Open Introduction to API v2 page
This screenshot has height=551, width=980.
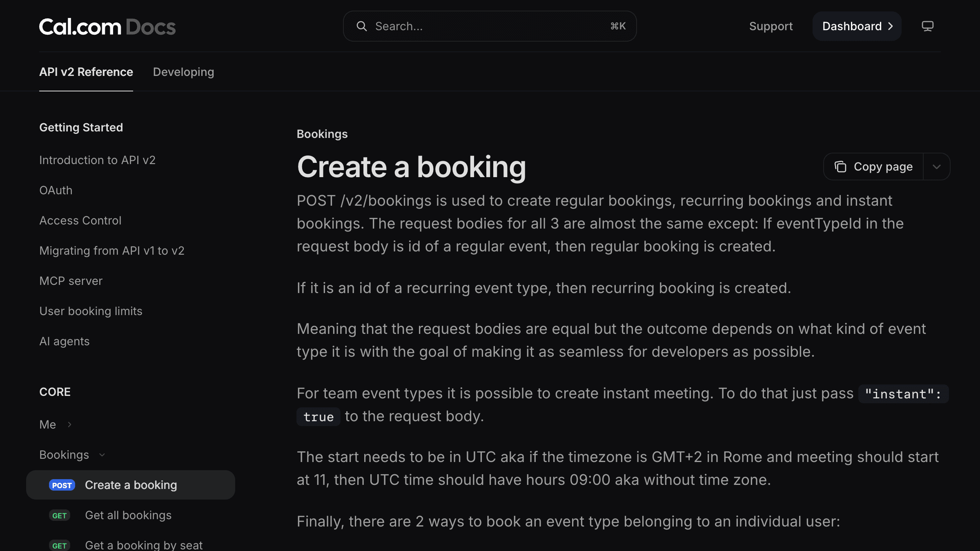point(97,160)
